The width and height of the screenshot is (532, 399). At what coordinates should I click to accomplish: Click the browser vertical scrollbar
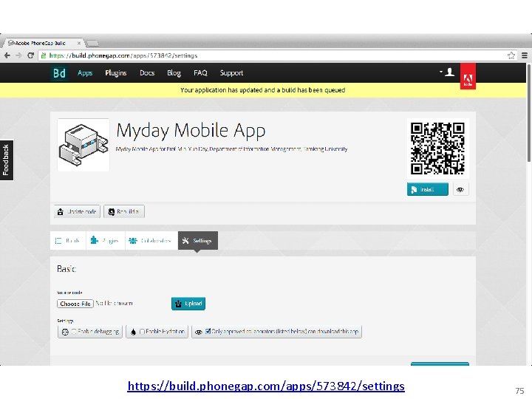pos(529,113)
